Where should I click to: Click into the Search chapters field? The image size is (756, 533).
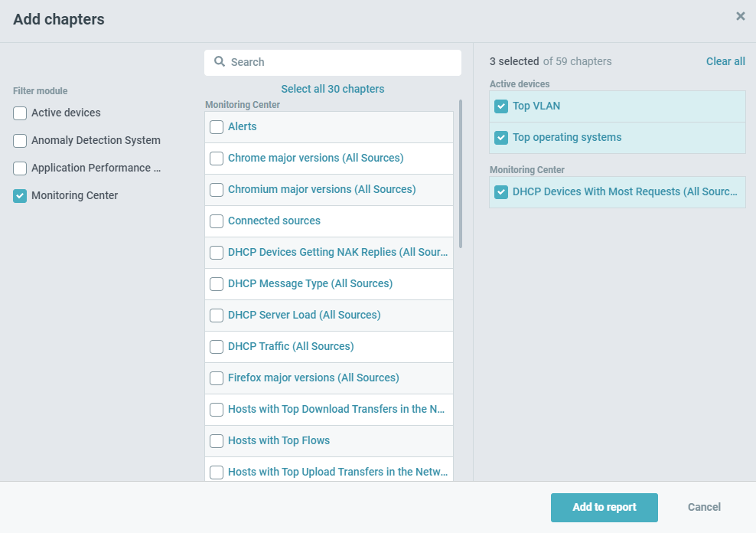point(341,62)
